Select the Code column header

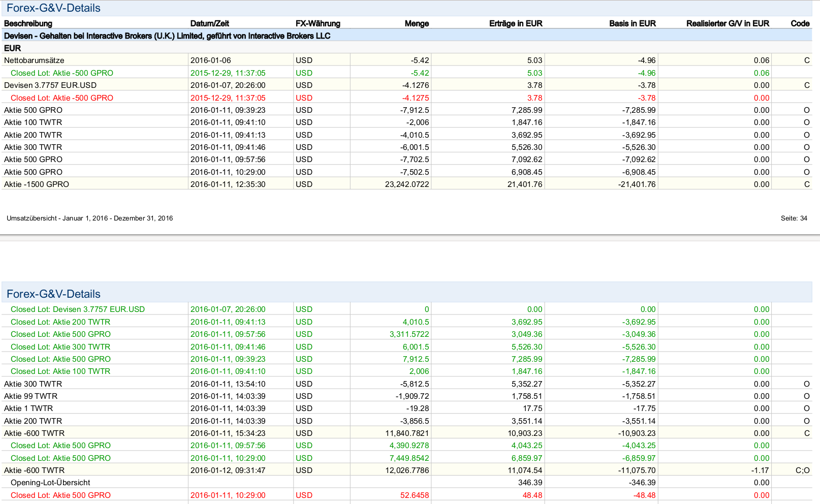[x=800, y=23]
